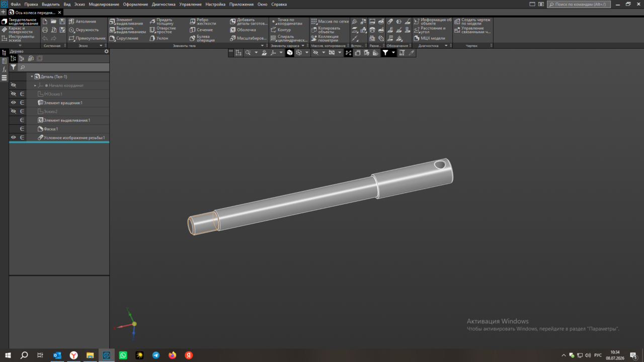
Task: Select Расстояние и угол measurement tool
Action: pos(430,30)
